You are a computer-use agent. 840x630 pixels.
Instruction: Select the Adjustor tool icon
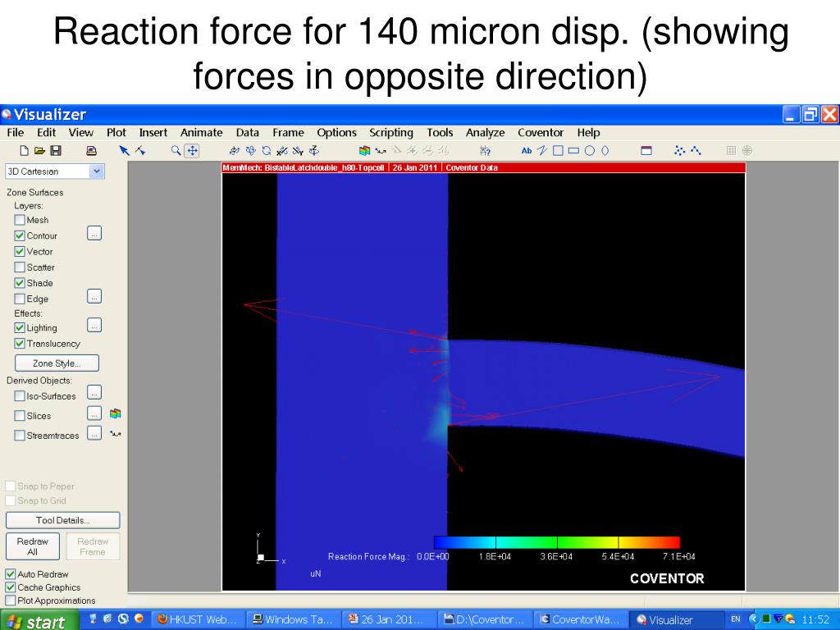click(140, 151)
